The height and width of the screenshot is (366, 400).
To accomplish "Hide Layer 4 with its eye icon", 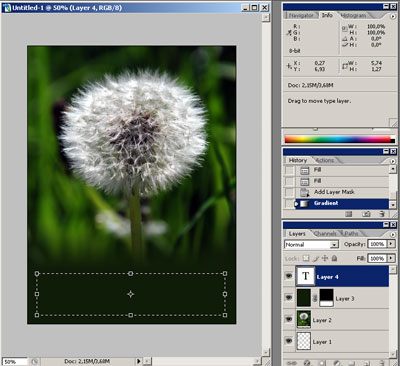I will [289, 276].
